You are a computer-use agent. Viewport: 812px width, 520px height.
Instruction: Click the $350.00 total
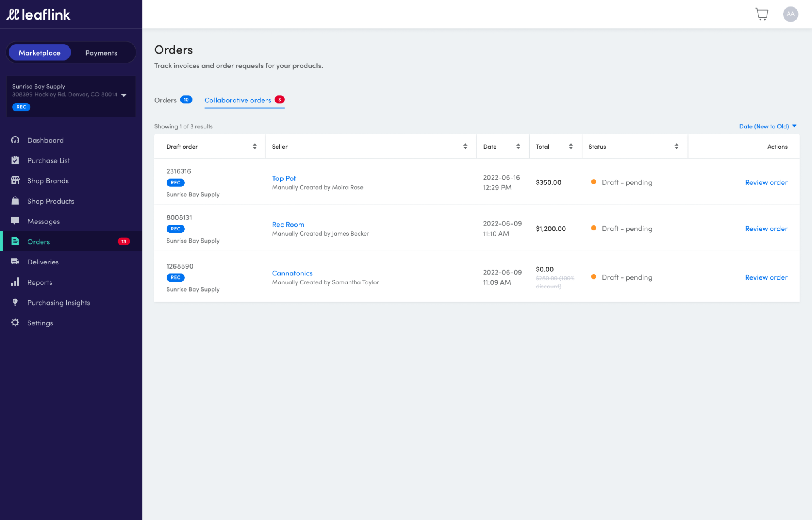coord(548,182)
